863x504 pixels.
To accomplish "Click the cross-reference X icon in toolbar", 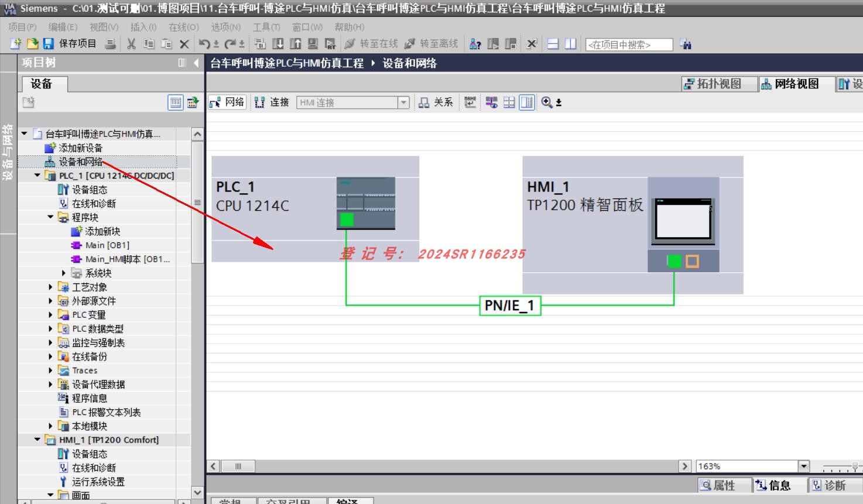I will click(x=532, y=44).
